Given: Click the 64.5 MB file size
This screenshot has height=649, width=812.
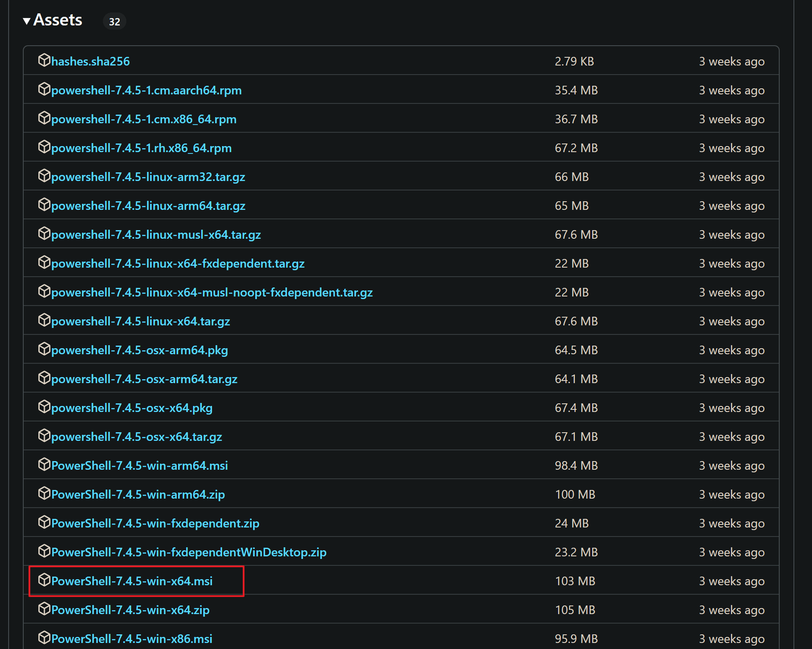Looking at the screenshot, I should coord(576,350).
